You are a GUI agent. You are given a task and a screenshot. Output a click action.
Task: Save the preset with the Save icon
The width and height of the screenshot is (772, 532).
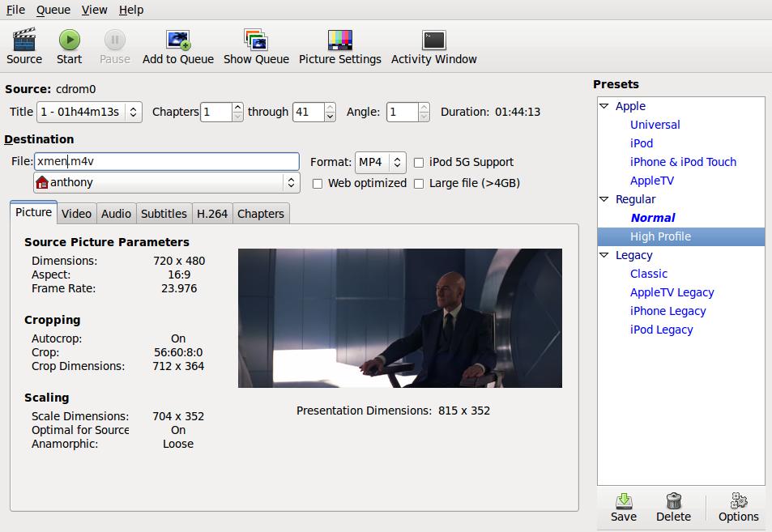tap(623, 501)
